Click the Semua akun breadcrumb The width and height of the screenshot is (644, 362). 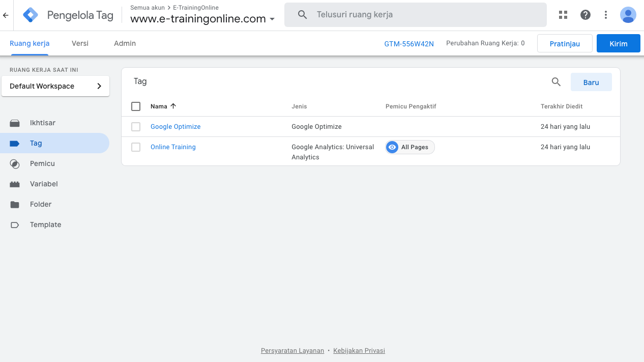point(148,8)
